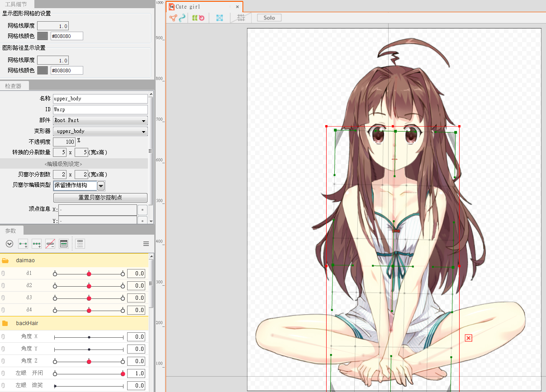The height and width of the screenshot is (392, 546).
Task: Toggle the link icon beside d2 parameter
Action: pyautogui.click(x=3, y=286)
